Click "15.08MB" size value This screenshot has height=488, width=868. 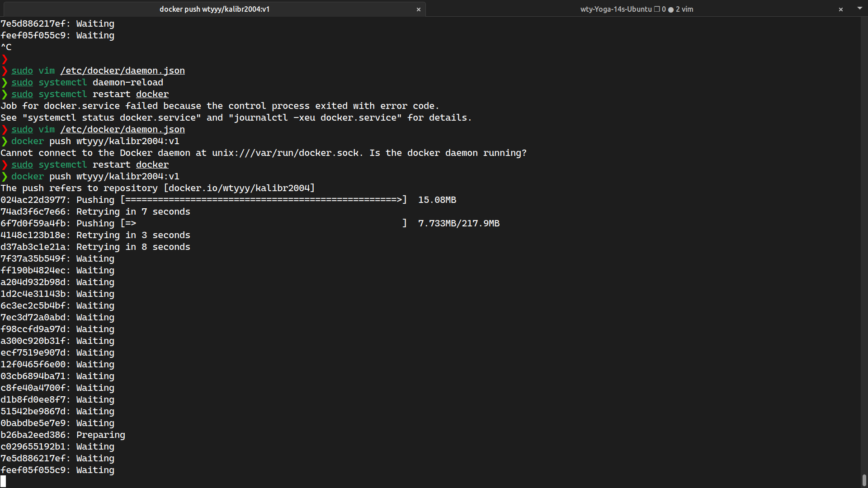[x=437, y=200]
